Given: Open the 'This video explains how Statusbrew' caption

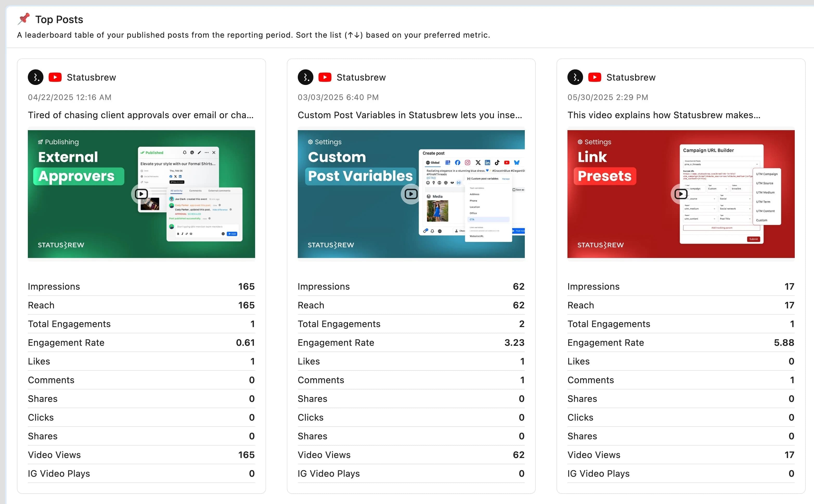Looking at the screenshot, I should [x=664, y=115].
